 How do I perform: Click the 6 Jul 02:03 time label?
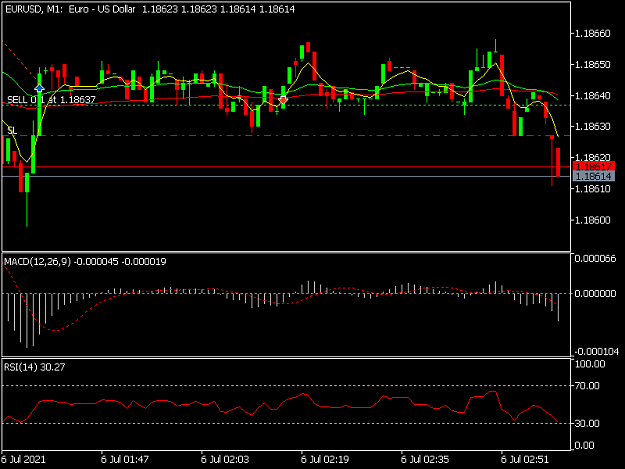(225, 459)
